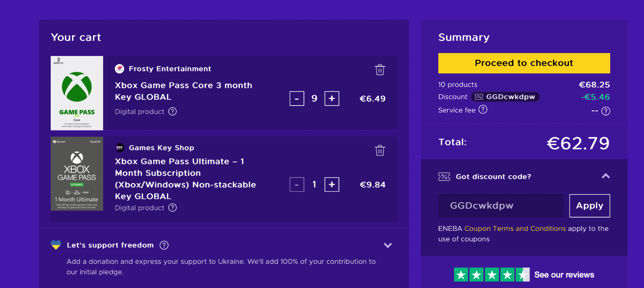Collapse the Got discount code section
Image resolution: width=644 pixels, height=288 pixels.
[x=605, y=176]
